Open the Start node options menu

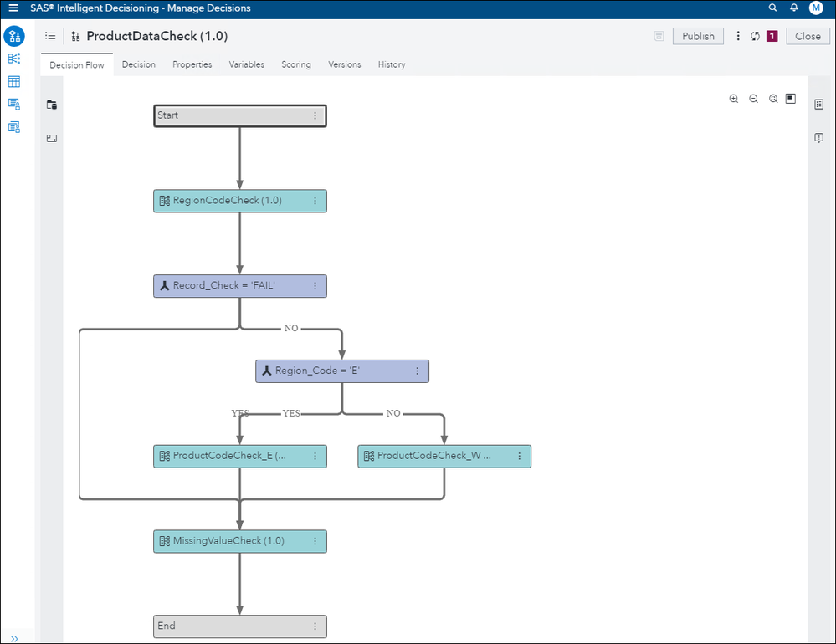(x=315, y=115)
